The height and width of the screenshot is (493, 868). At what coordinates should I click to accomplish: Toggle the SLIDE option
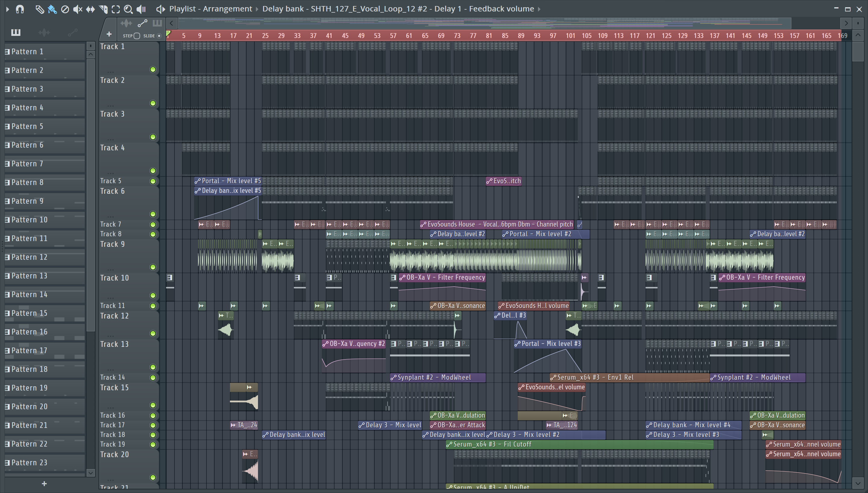coord(159,36)
